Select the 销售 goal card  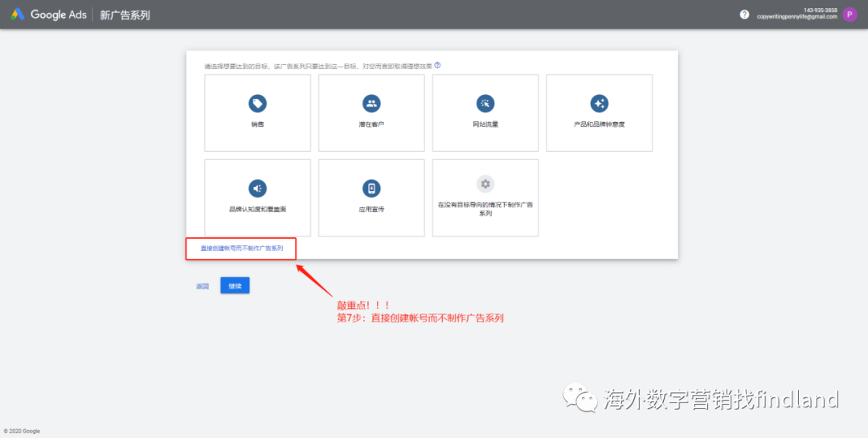point(257,113)
